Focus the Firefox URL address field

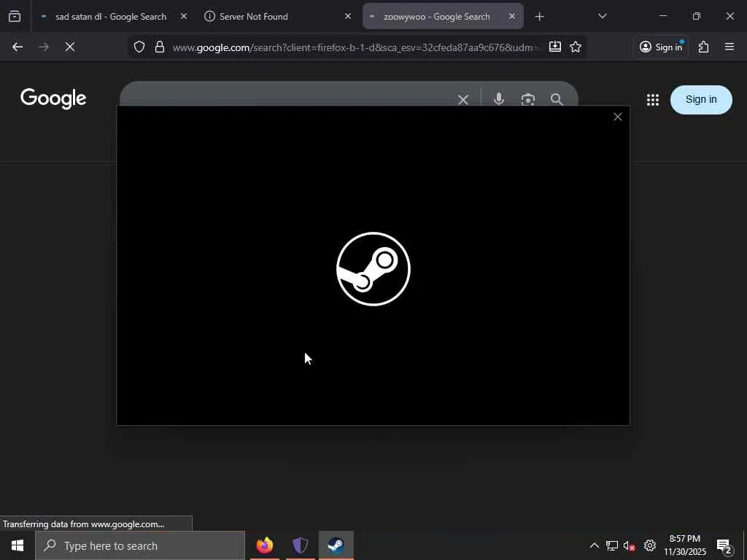point(355,47)
